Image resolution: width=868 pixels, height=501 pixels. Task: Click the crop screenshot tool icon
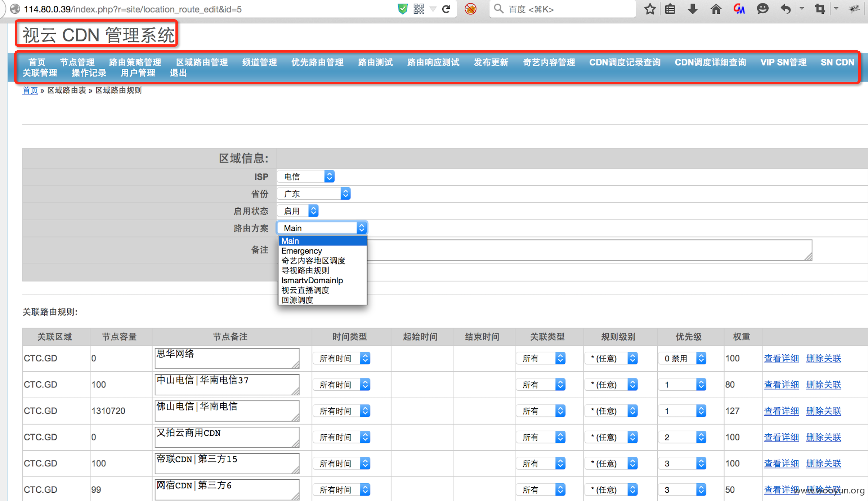point(820,9)
